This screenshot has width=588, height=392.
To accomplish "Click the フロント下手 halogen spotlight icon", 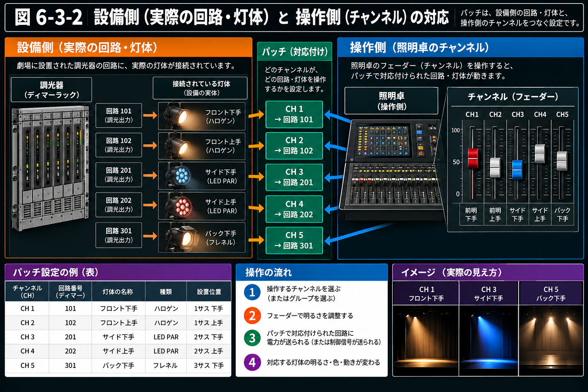I will point(177,115).
